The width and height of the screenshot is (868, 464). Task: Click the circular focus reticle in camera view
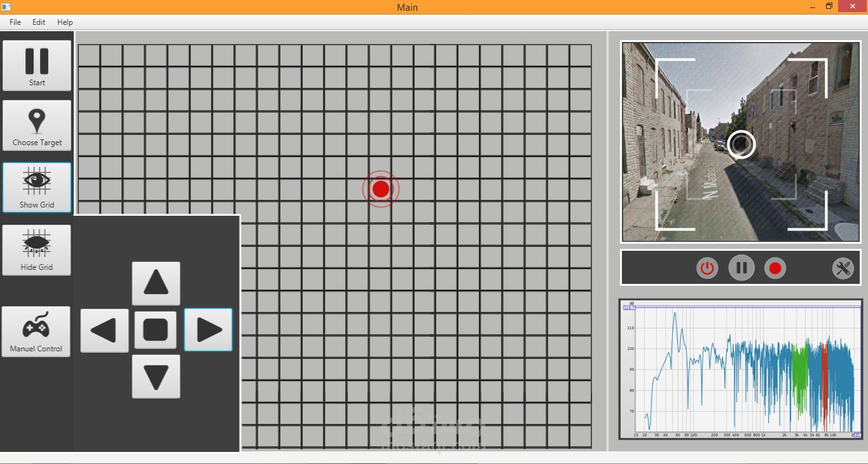pyautogui.click(x=741, y=144)
